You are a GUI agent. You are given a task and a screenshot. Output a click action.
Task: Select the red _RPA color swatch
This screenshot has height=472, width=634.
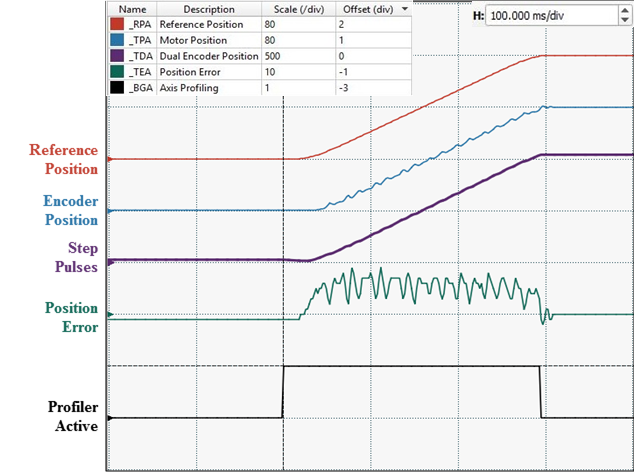pyautogui.click(x=117, y=23)
